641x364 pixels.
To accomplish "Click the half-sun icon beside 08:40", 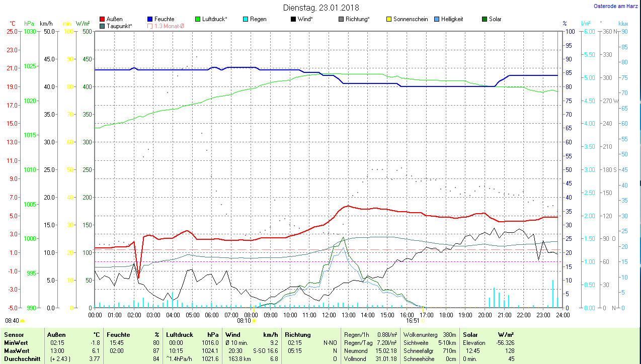I will pos(23,320).
